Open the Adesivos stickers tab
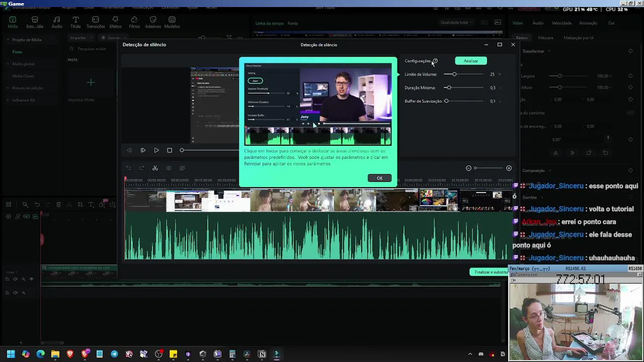 [x=153, y=22]
